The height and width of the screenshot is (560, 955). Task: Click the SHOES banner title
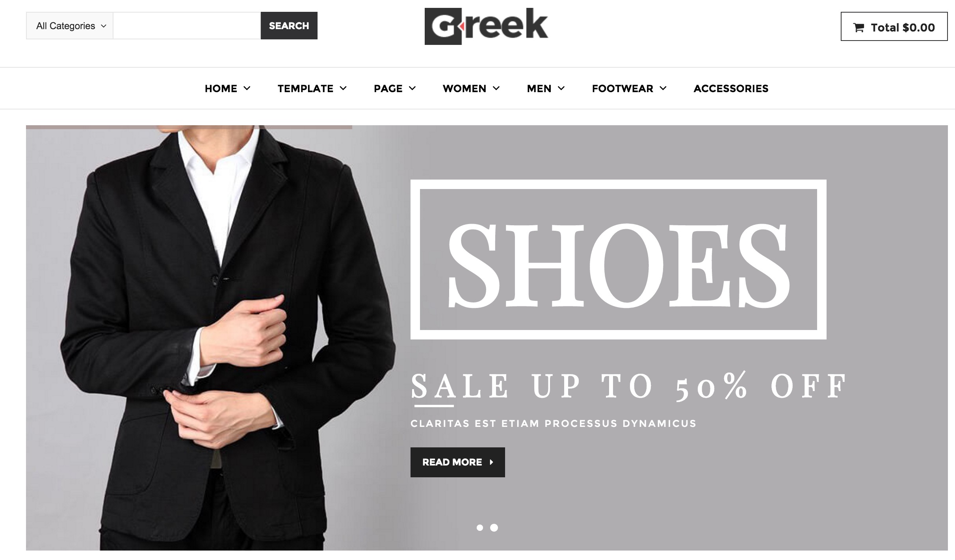pyautogui.click(x=619, y=266)
